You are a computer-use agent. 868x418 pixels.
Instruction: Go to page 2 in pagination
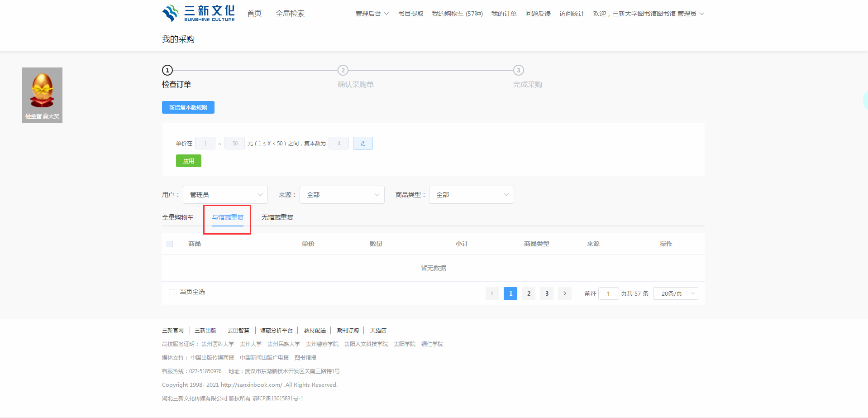click(529, 293)
